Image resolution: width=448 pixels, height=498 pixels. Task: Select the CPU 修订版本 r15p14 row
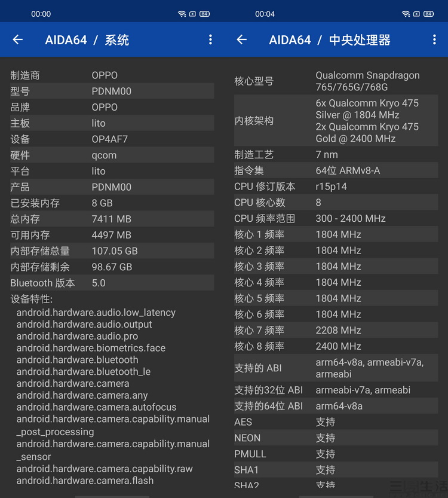click(x=336, y=187)
